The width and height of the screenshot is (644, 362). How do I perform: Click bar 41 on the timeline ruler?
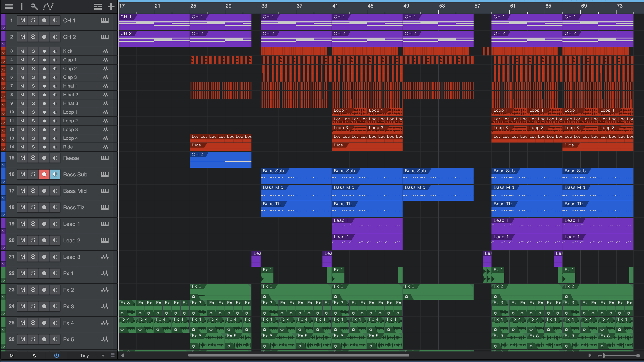(x=335, y=6)
